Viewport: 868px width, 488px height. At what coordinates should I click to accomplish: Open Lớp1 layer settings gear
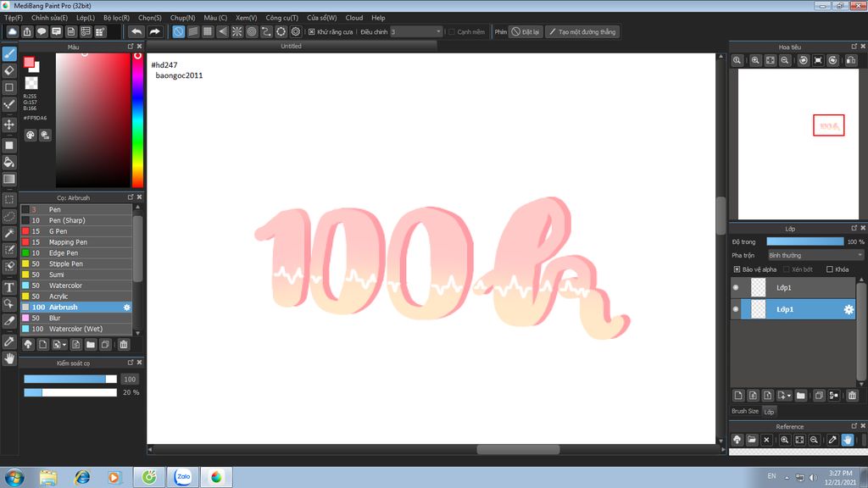[x=848, y=309]
